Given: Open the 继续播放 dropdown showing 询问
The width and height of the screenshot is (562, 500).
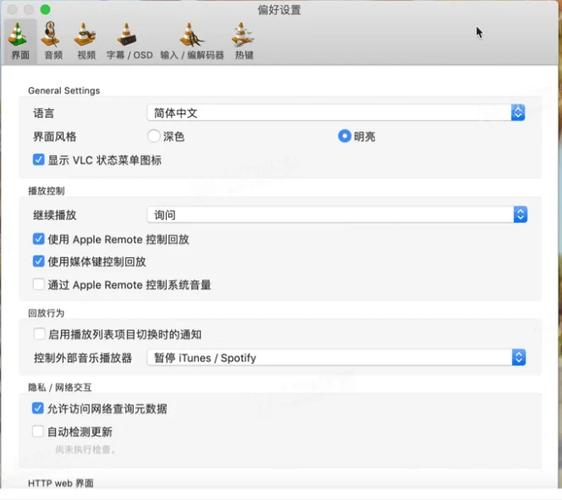Looking at the screenshot, I should pos(337,215).
